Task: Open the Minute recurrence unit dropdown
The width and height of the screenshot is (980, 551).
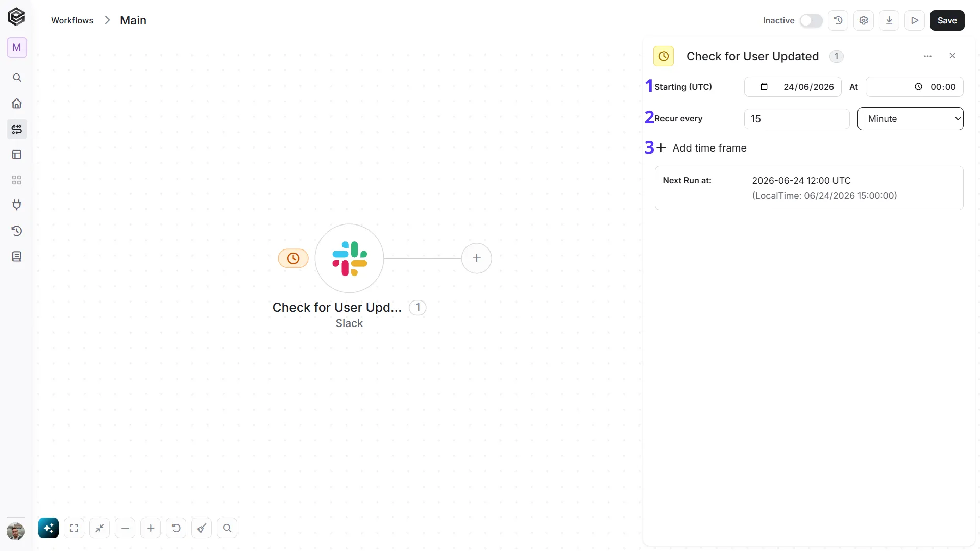Action: (910, 118)
